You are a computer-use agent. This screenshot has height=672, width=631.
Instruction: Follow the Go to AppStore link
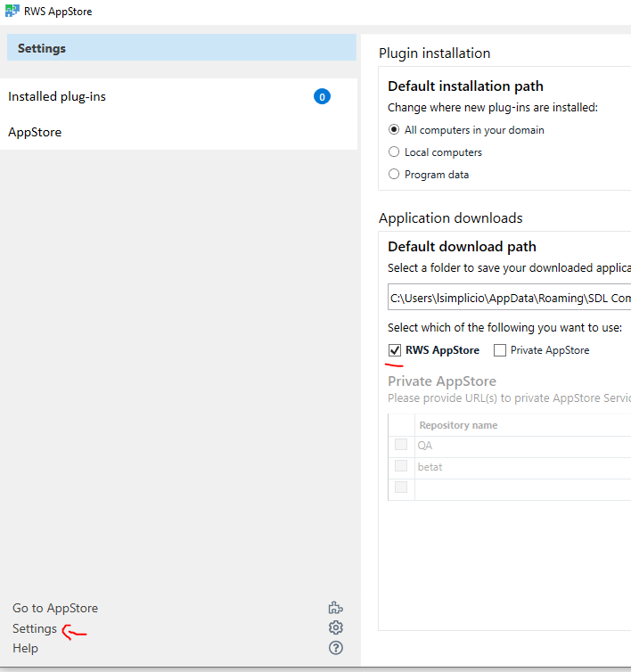(x=55, y=608)
